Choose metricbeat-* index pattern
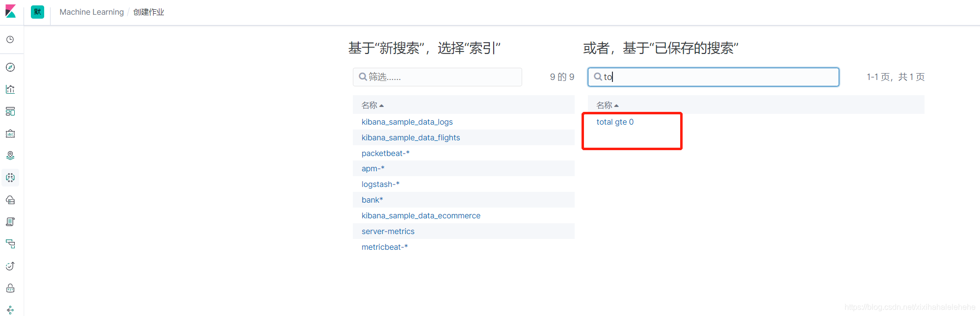 point(385,247)
